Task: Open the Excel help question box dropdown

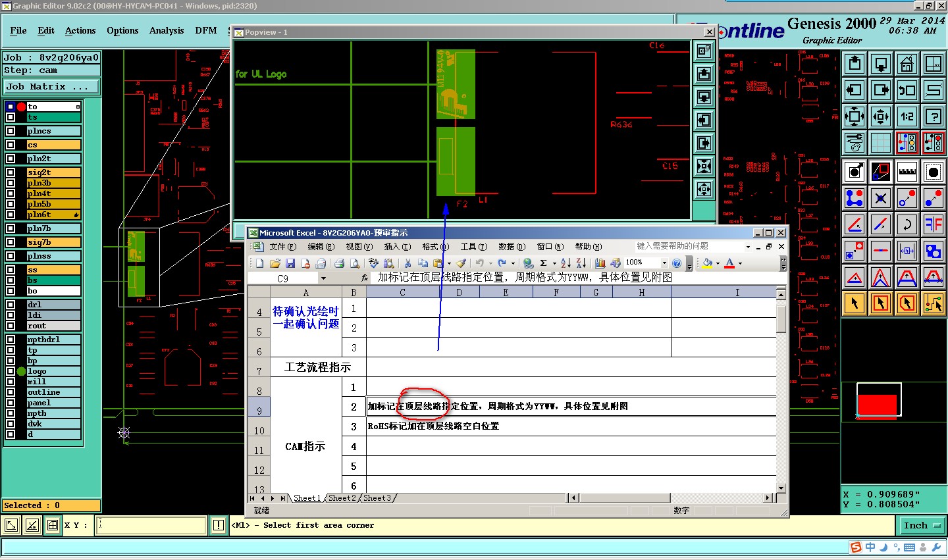Action: 748,247
